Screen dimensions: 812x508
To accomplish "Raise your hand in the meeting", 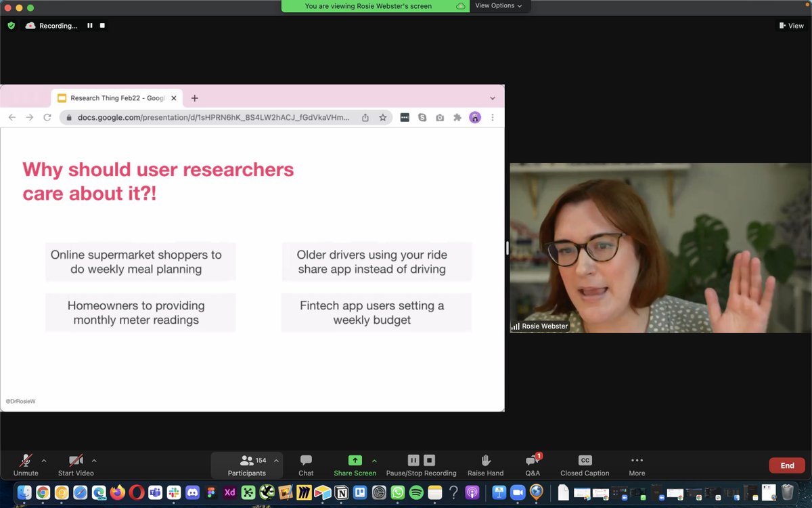I will click(x=485, y=465).
